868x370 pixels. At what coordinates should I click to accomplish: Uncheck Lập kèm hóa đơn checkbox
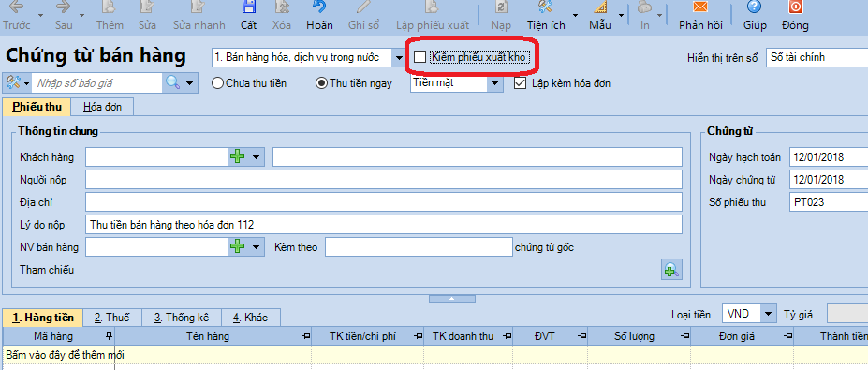520,83
